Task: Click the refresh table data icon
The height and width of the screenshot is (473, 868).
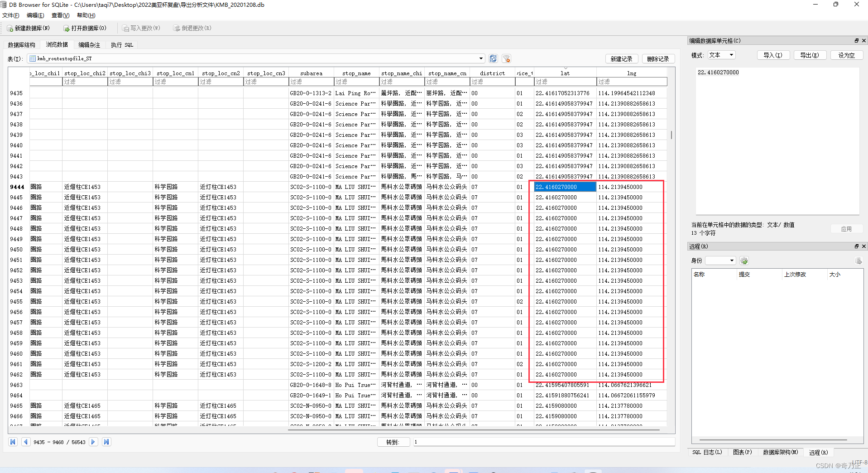Action: (x=493, y=58)
